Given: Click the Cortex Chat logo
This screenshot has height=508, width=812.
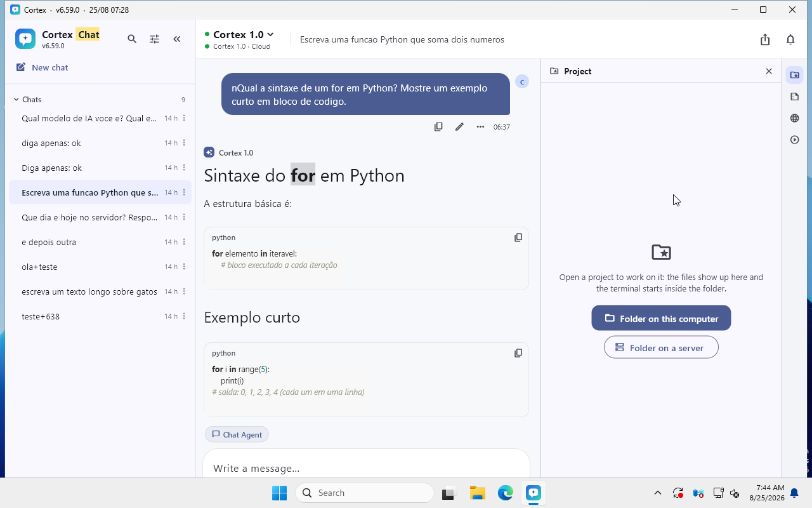Looking at the screenshot, I should tap(25, 39).
